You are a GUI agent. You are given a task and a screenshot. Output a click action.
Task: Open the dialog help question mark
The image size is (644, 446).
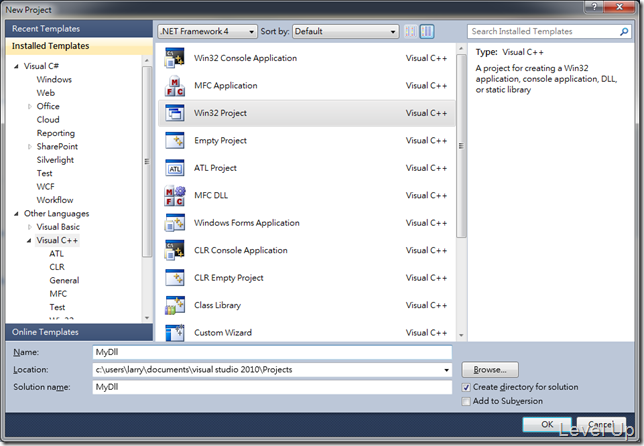594,7
